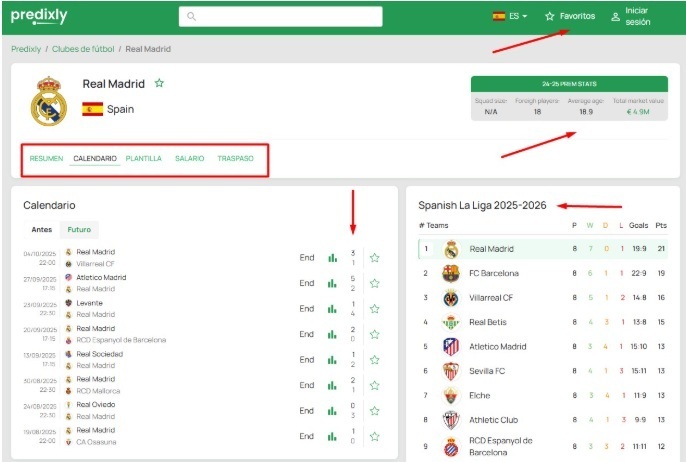Star the Real Madrid vs Villarreal CF match
The height and width of the screenshot is (462, 686).
(x=375, y=257)
